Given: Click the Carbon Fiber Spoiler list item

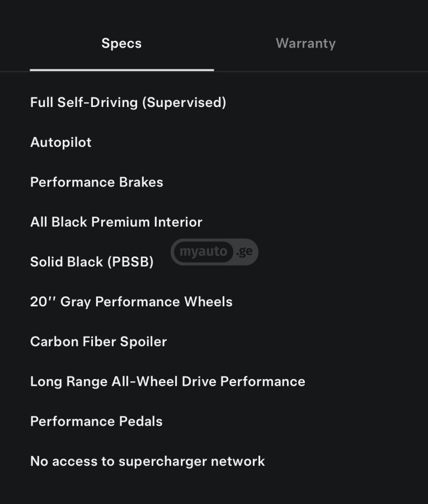Looking at the screenshot, I should pos(98,342).
